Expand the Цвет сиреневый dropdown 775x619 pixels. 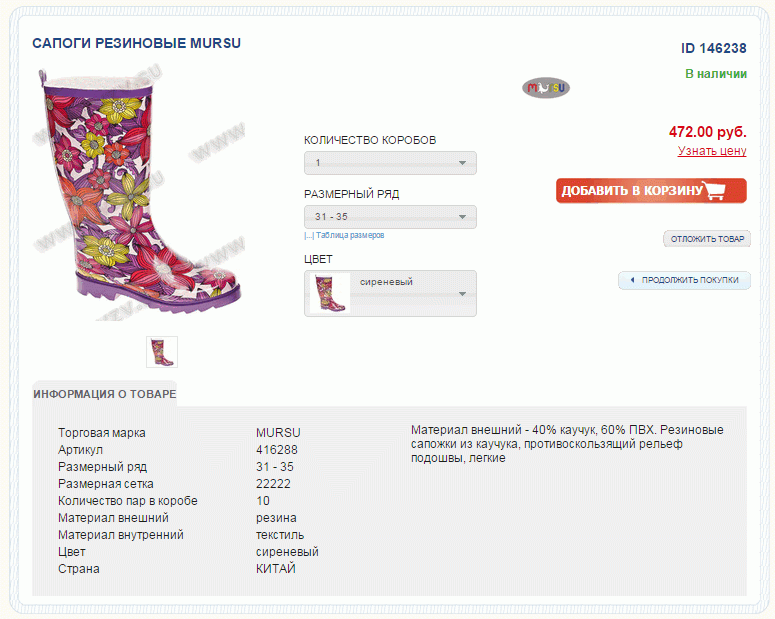click(390, 293)
